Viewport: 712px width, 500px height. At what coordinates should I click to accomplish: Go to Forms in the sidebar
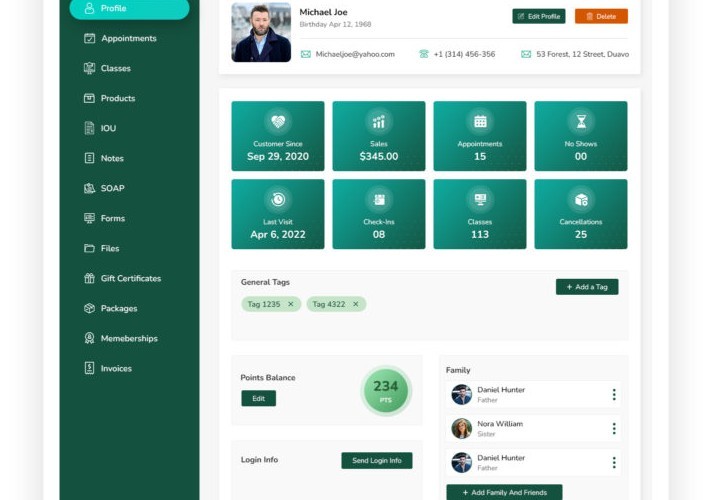113,218
